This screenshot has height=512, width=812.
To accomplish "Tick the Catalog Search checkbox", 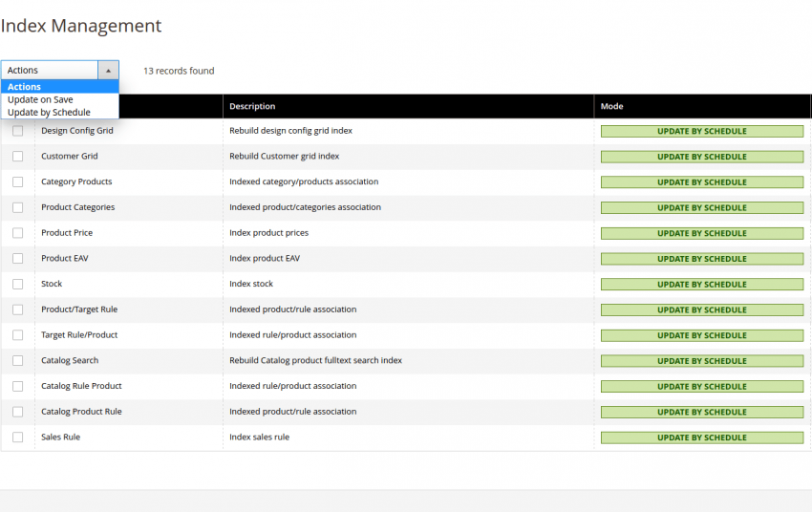I will coord(17,361).
